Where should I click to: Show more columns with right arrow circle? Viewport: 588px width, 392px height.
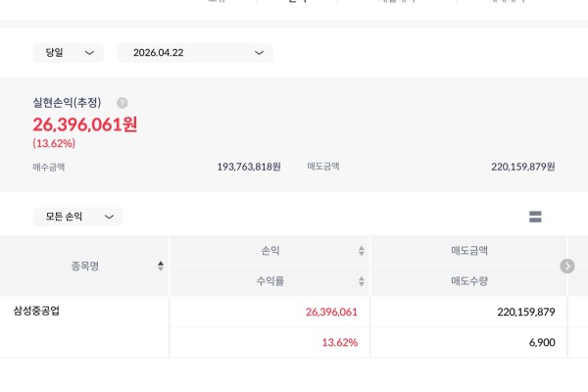tap(566, 266)
